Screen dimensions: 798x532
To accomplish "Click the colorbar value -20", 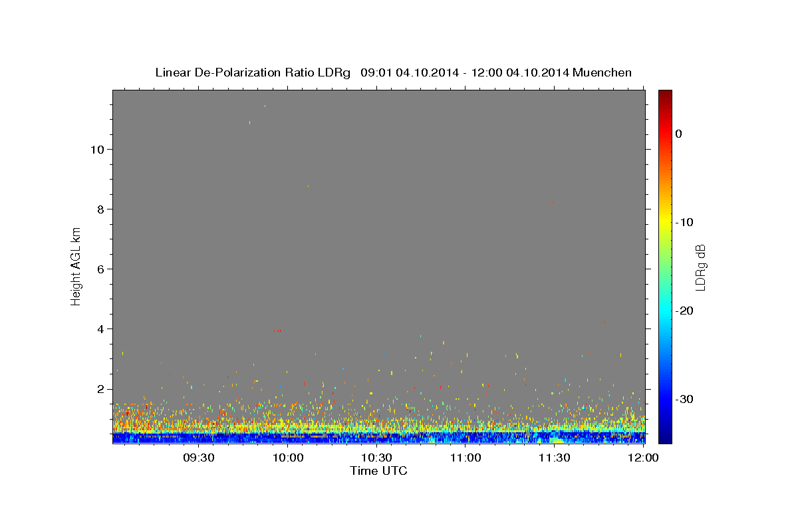I will [685, 311].
